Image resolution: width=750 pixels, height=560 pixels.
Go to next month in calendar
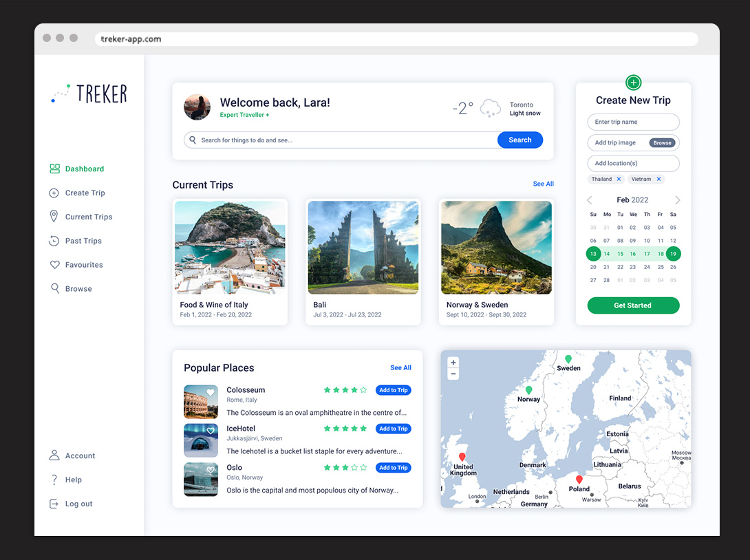[677, 200]
